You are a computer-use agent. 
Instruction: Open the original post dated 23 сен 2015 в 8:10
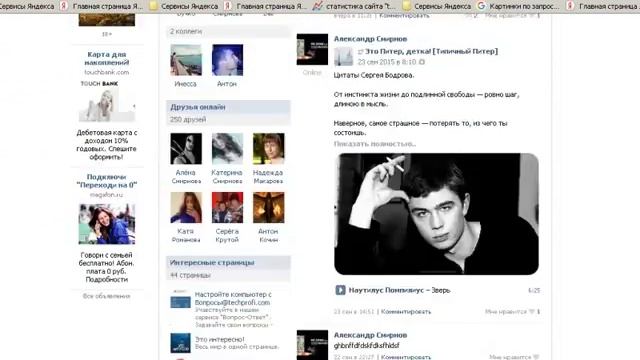coord(387,62)
